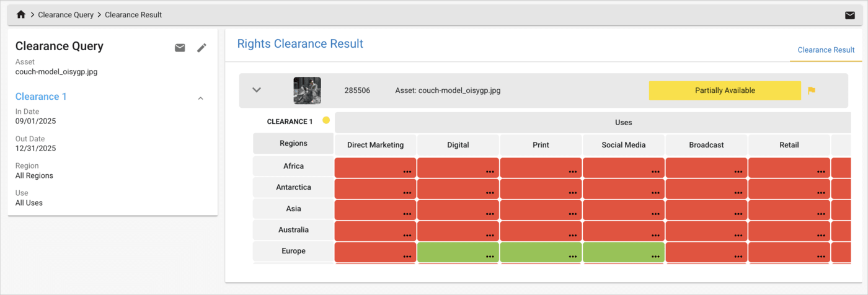Open more options for Asia Broadcast cell
The image size is (868, 295).
(738, 214)
